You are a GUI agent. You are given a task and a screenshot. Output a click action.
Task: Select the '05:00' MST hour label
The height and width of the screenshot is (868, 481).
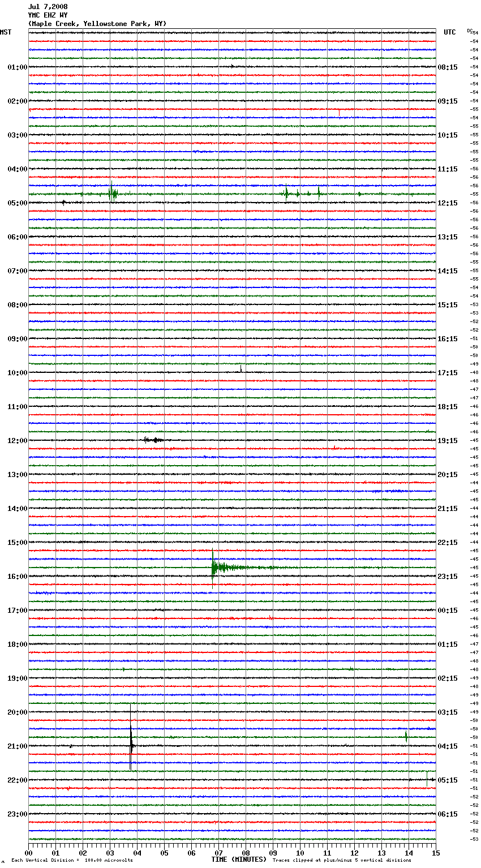pos(18,203)
